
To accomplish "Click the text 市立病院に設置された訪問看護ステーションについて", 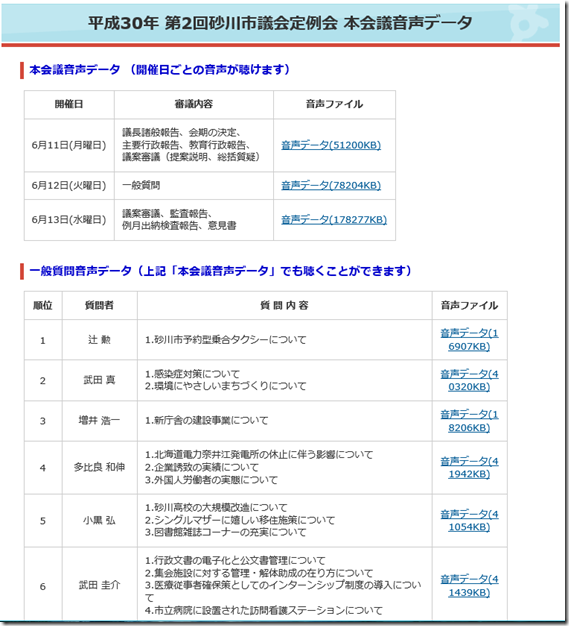I will pos(268,610).
